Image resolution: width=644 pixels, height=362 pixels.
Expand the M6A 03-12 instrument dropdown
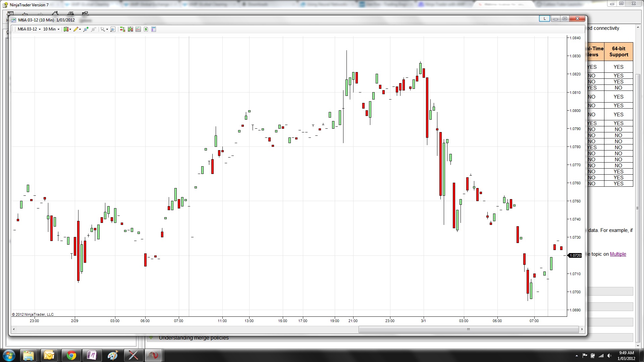pyautogui.click(x=40, y=29)
